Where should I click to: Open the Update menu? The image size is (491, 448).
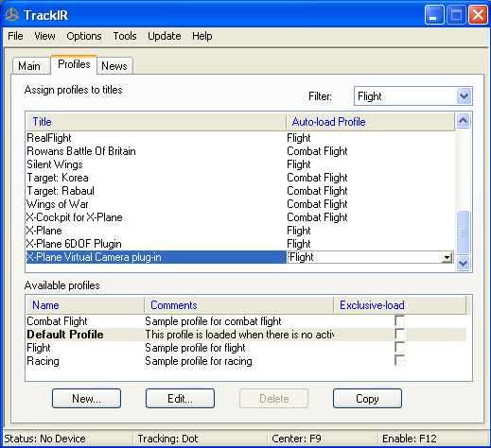click(x=164, y=36)
